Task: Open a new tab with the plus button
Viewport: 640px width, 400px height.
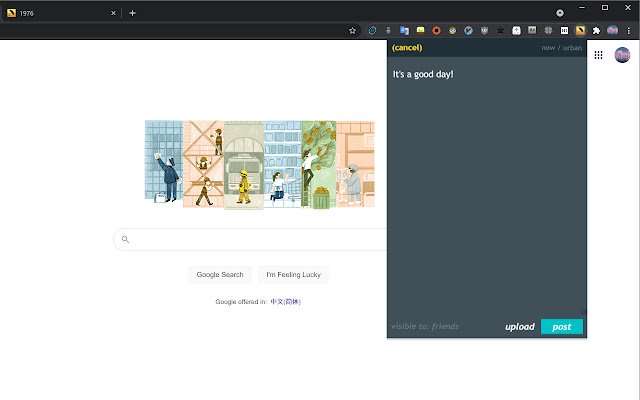Action: pyautogui.click(x=132, y=13)
